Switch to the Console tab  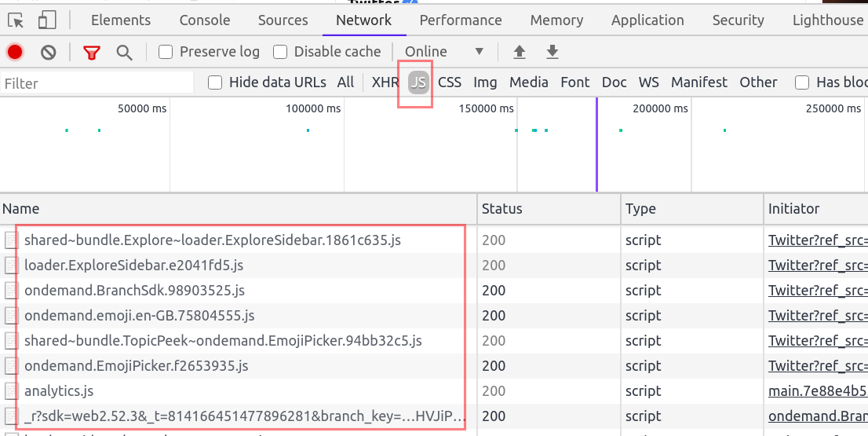[205, 20]
